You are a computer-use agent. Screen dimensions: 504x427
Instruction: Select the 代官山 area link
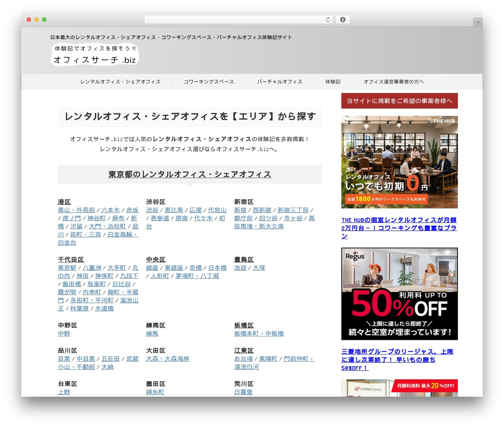(217, 210)
